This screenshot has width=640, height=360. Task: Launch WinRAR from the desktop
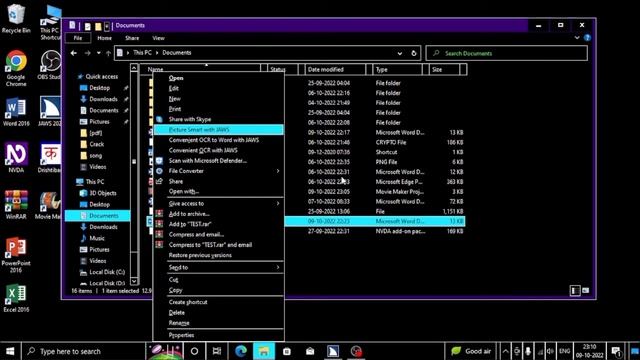[x=16, y=204]
